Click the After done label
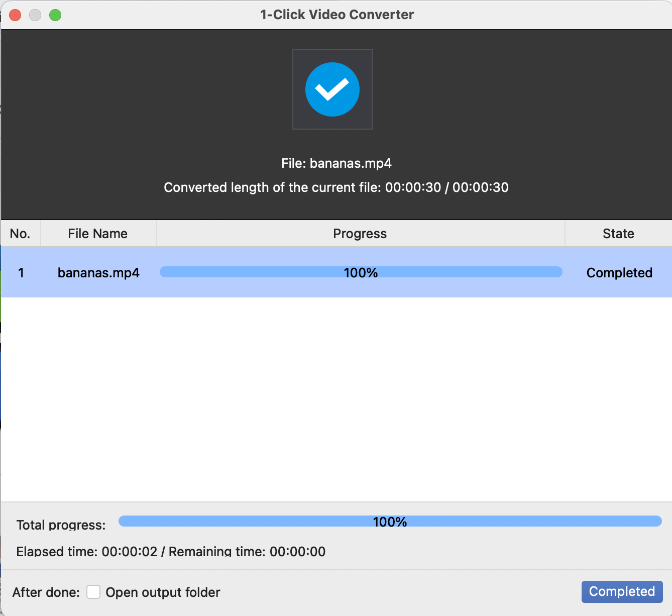Screen dimensions: 672x616 pos(46,592)
